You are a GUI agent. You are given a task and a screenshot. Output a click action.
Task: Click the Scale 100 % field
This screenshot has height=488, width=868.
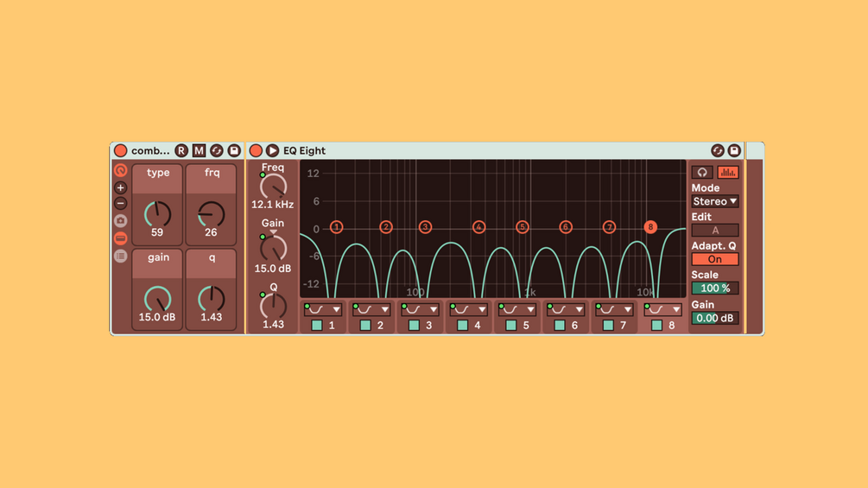click(x=715, y=288)
